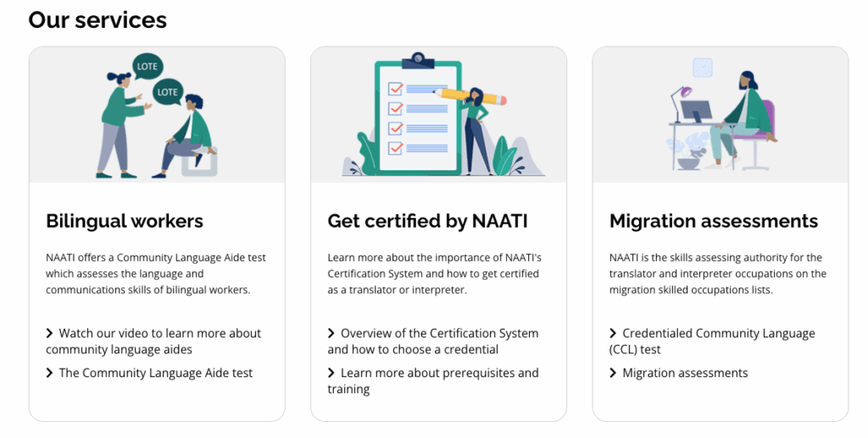Click the person-at-desk illustration for Migration assessments
This screenshot has height=438, width=868.
(x=721, y=115)
